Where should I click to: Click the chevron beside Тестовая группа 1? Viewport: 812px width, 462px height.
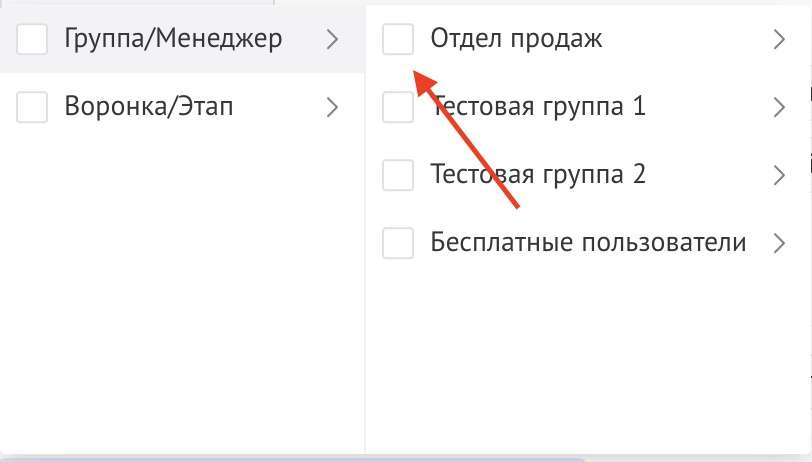click(x=780, y=107)
